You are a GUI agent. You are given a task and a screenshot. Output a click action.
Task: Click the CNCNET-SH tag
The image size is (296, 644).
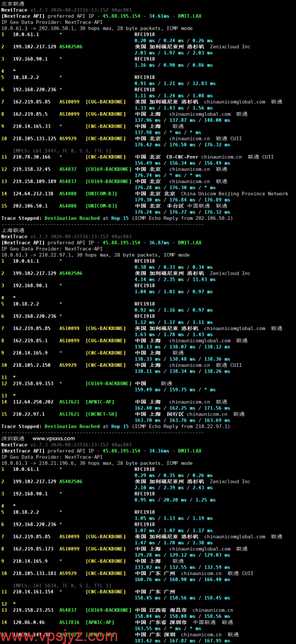tap(101, 414)
